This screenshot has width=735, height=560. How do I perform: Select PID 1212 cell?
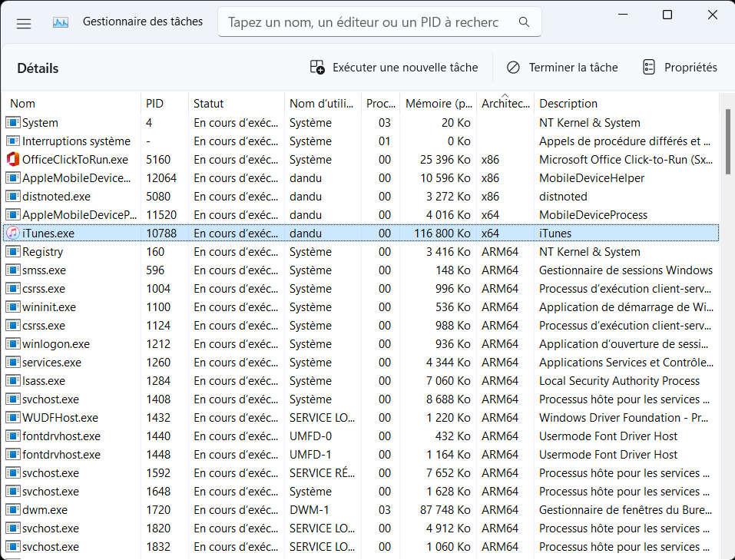[x=158, y=344]
